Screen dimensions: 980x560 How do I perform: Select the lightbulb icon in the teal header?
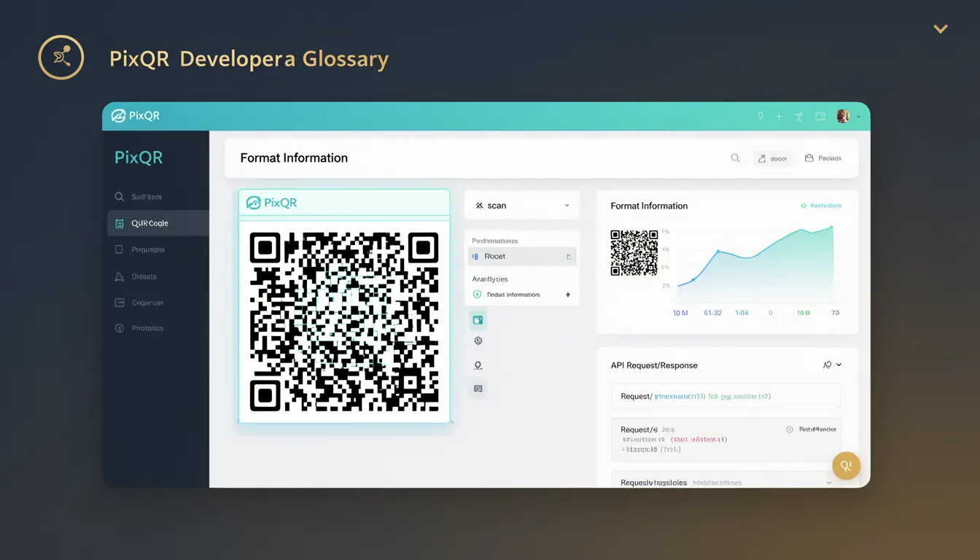[x=761, y=116]
